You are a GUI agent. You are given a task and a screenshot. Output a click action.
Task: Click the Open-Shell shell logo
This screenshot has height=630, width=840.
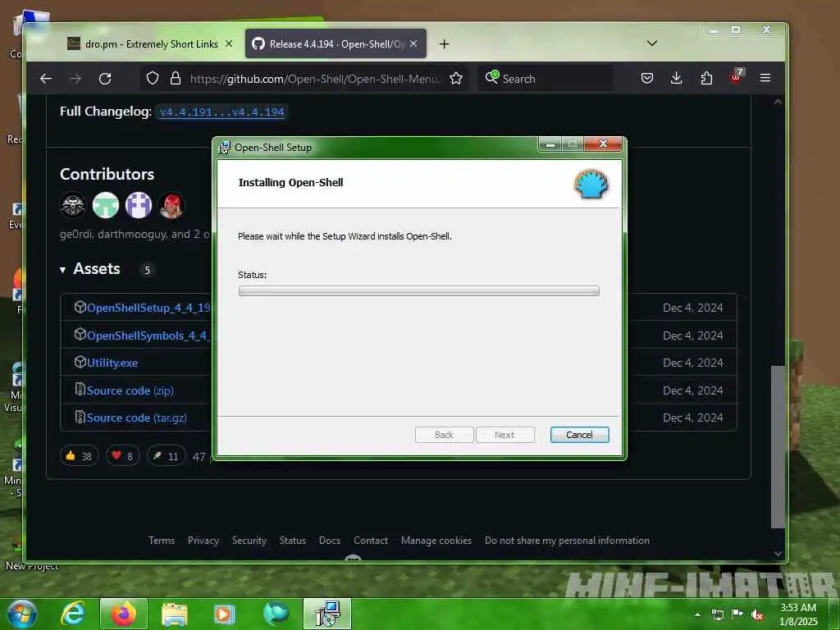(x=591, y=184)
